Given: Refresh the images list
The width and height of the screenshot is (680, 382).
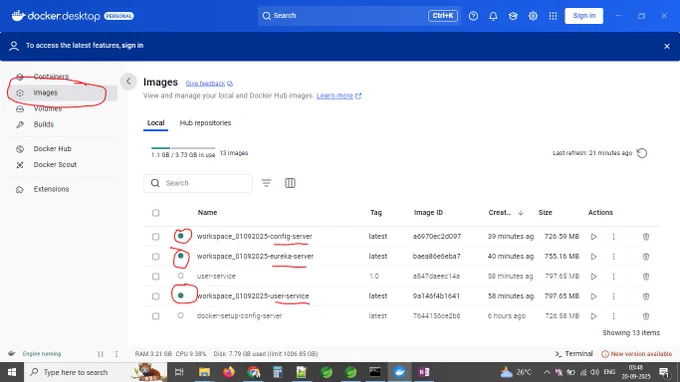Looking at the screenshot, I should coord(642,153).
